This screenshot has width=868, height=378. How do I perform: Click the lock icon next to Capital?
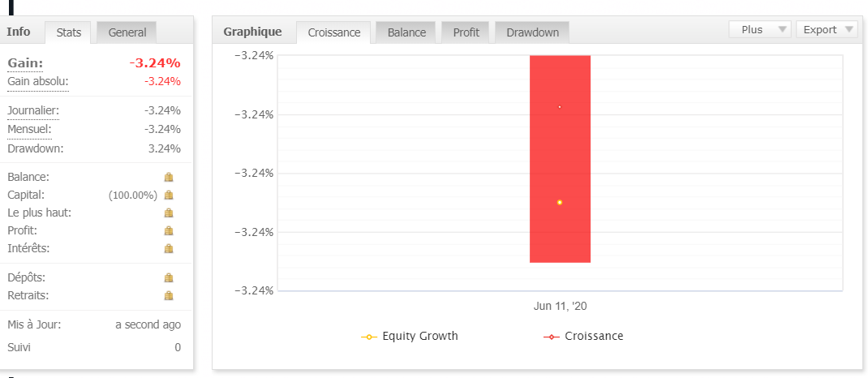[169, 195]
